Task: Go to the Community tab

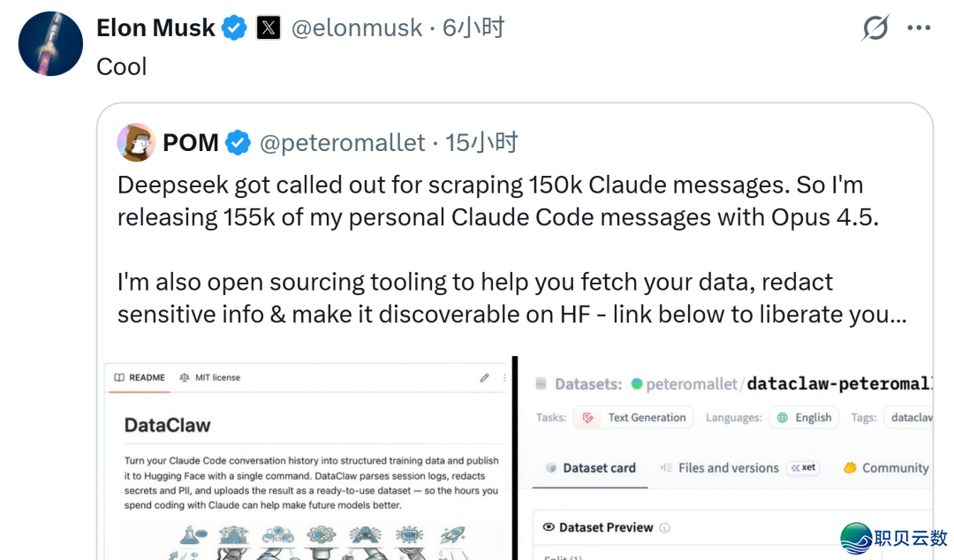Action: tap(886, 468)
